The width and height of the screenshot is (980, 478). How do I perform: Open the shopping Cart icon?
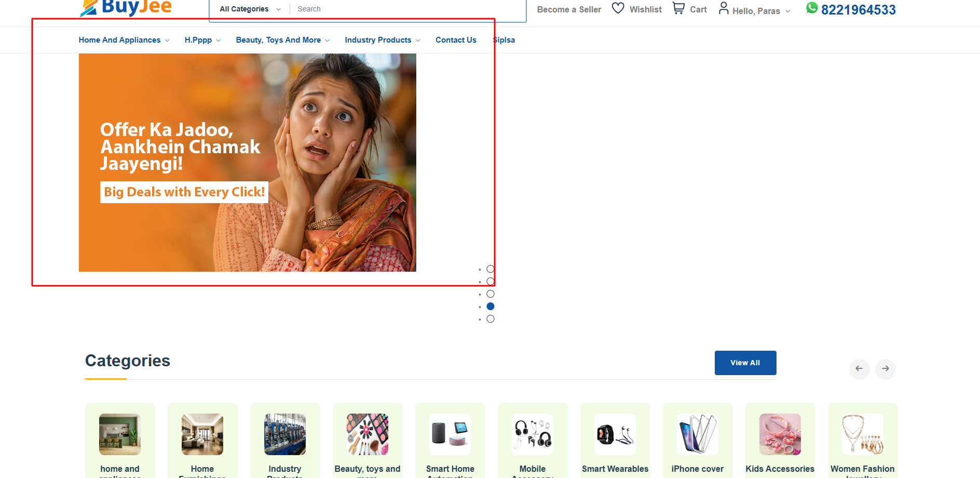678,8
